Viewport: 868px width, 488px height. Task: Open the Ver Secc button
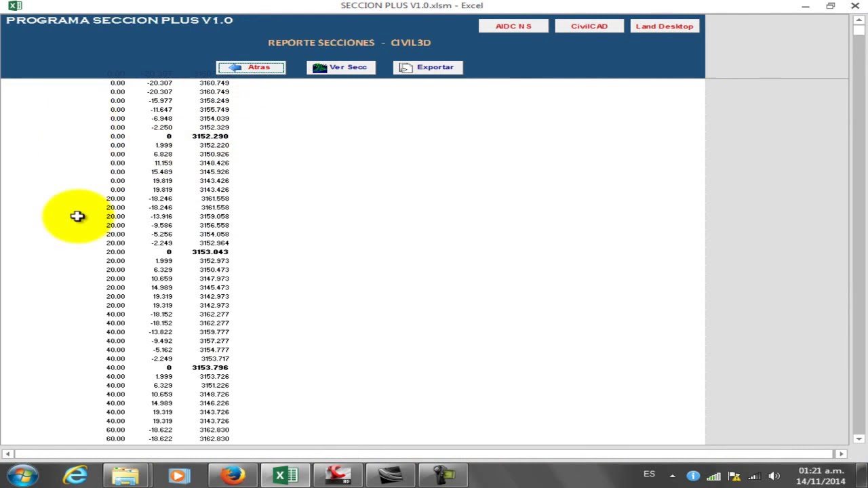[x=340, y=67]
